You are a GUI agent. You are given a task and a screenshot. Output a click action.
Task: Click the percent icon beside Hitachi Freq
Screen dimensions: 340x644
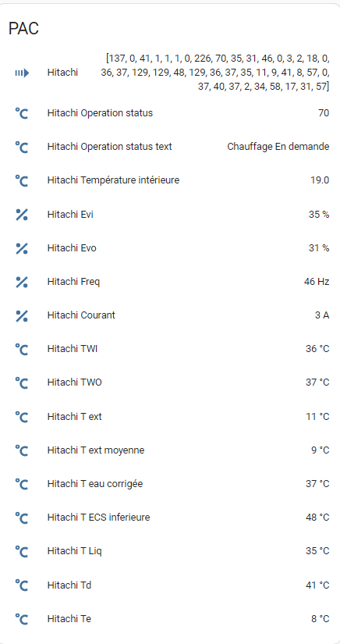tap(22, 282)
